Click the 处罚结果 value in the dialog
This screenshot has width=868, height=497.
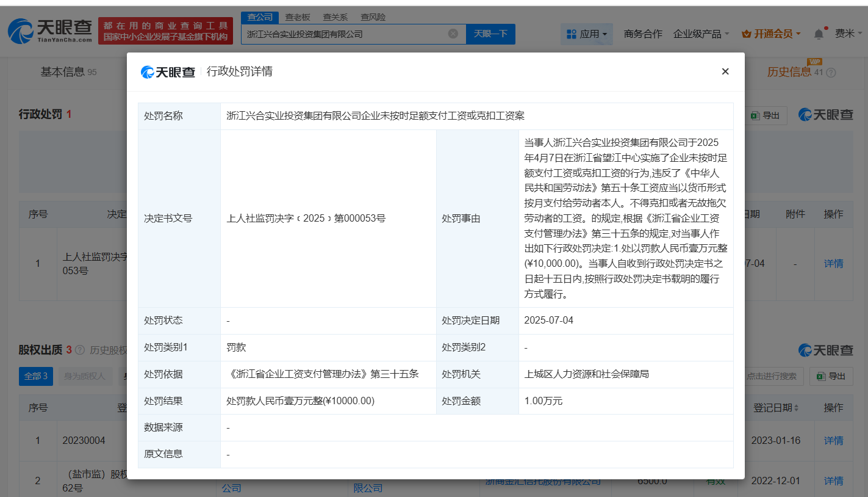[x=301, y=401]
